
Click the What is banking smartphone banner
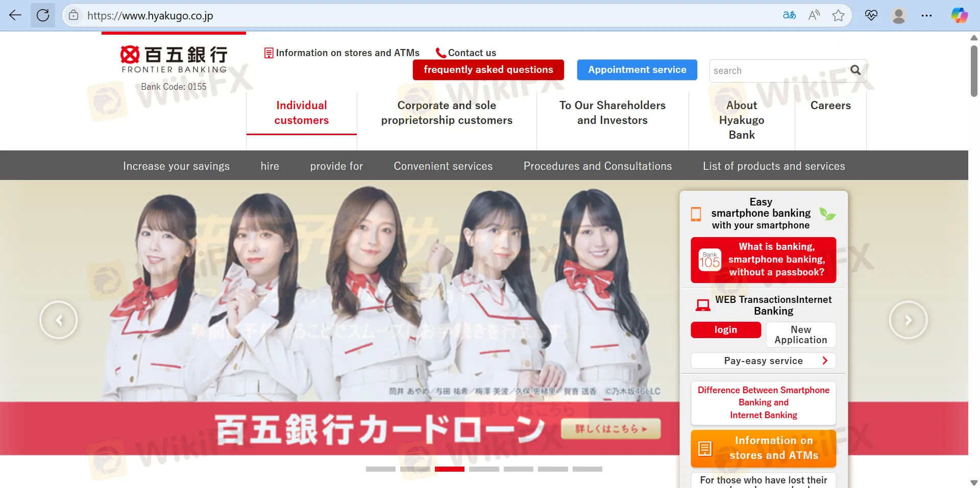(764, 260)
